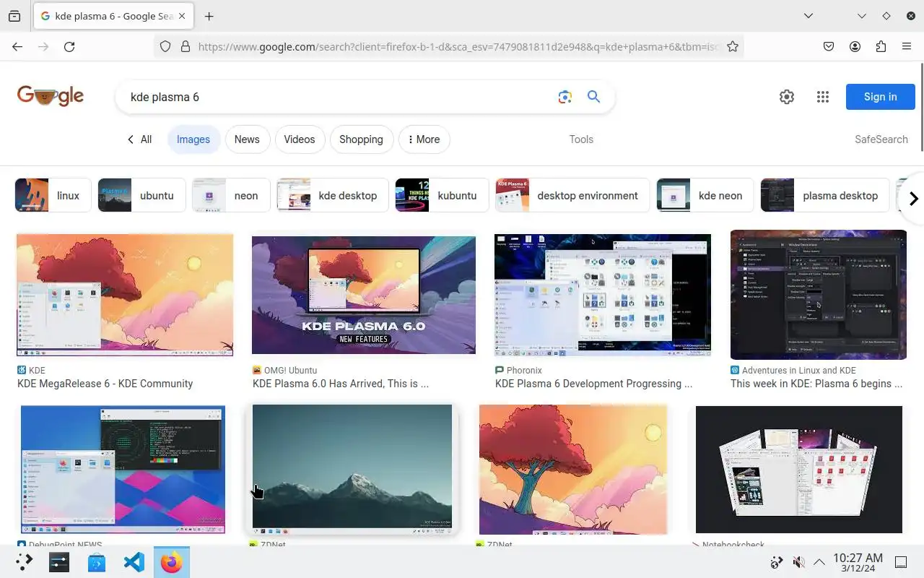Click the Firefox forward arrow button

click(x=43, y=46)
